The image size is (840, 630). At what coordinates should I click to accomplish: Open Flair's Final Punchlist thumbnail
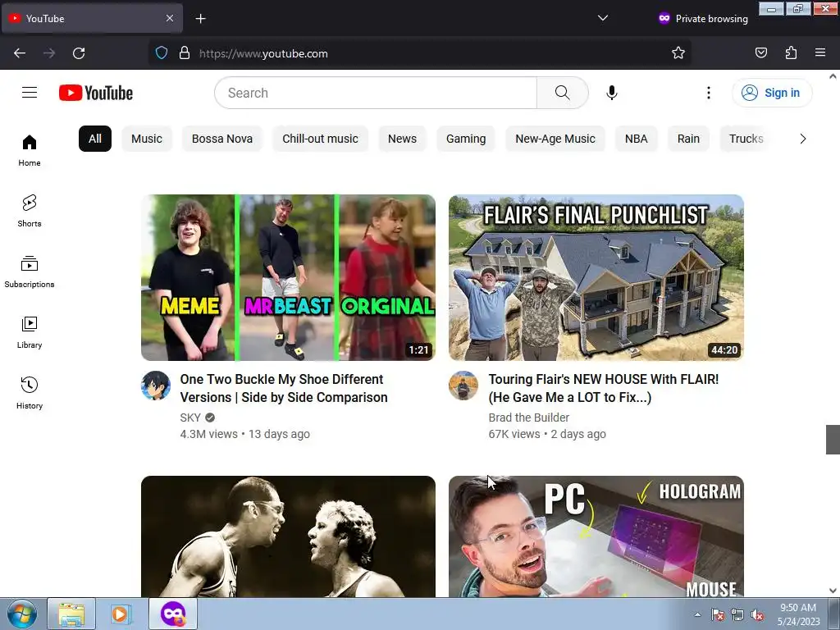tap(596, 277)
